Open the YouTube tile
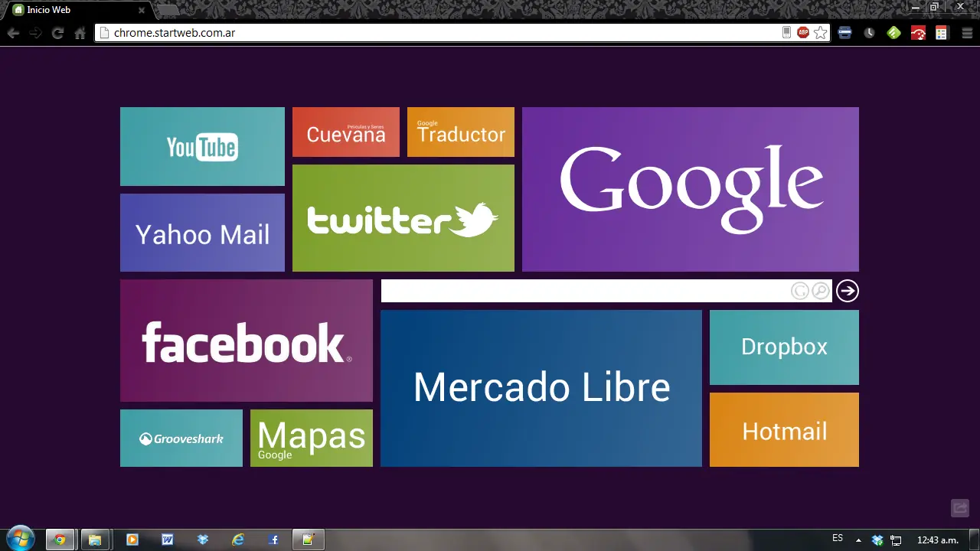This screenshot has width=980, height=551. click(x=202, y=146)
